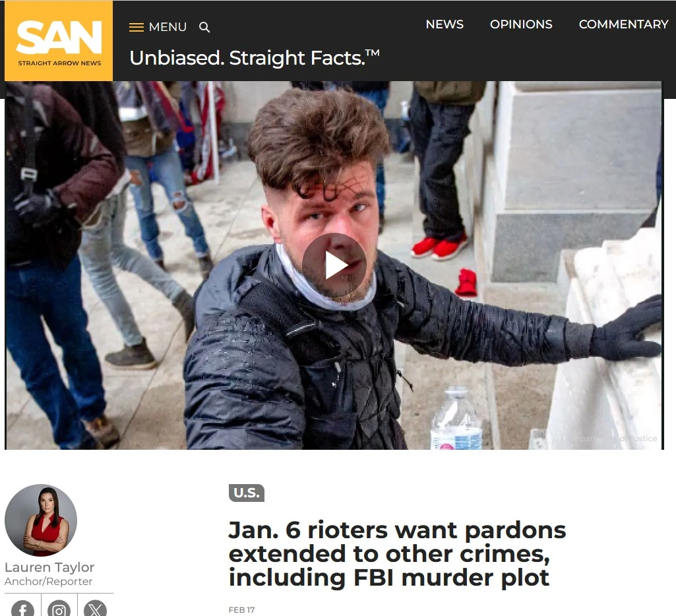Open Lauren Taylor's Instagram icon
This screenshot has height=616, width=676.
[x=59, y=609]
